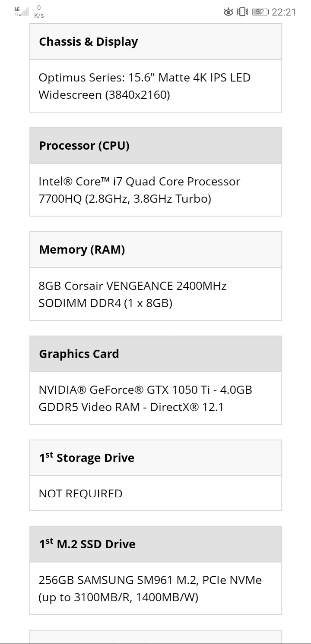This screenshot has width=311, height=644.
Task: Tap the 22:21 clock in status bar
Action: [284, 12]
